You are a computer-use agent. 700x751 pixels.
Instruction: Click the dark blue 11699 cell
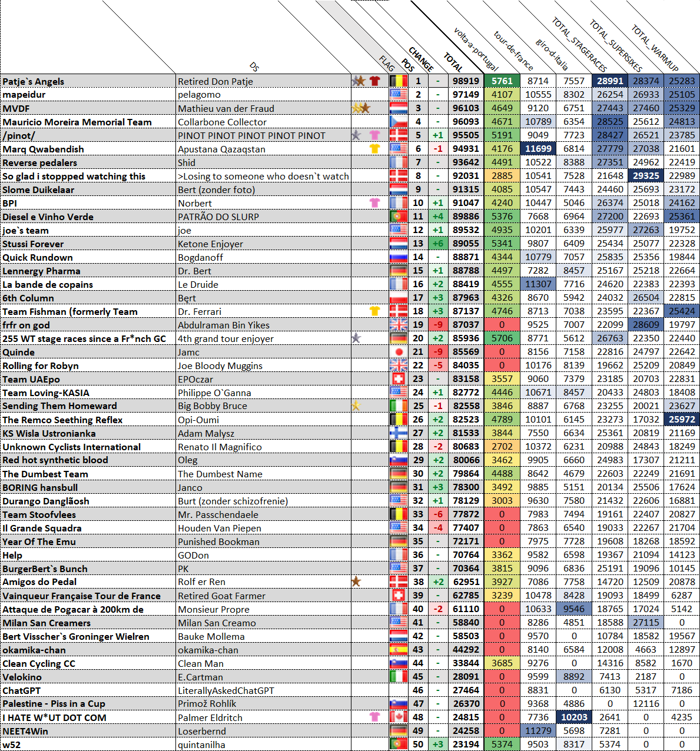[538, 149]
